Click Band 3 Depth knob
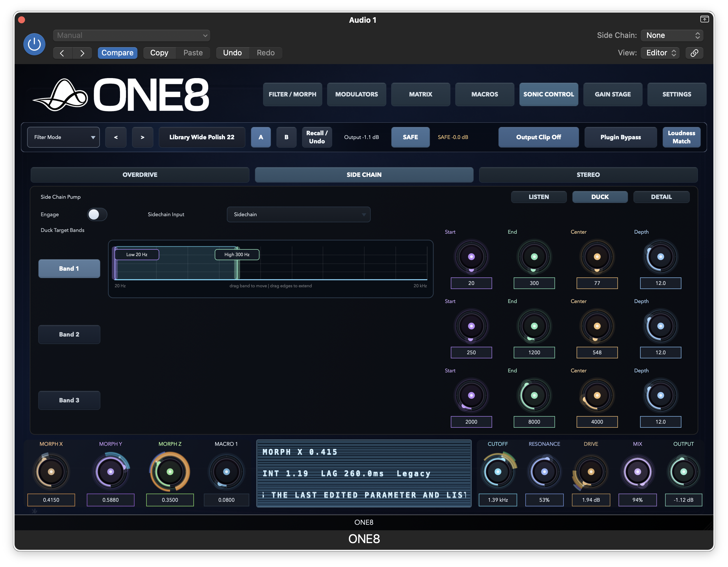 coord(661,396)
